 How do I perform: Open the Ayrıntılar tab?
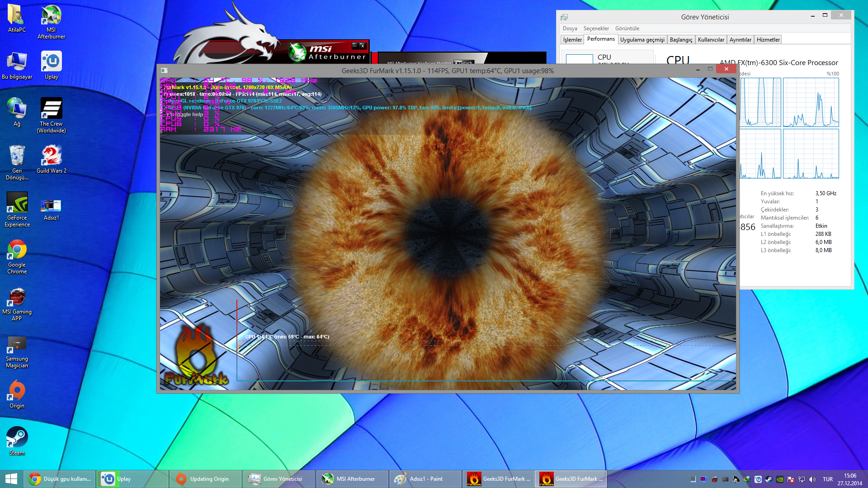pos(741,40)
